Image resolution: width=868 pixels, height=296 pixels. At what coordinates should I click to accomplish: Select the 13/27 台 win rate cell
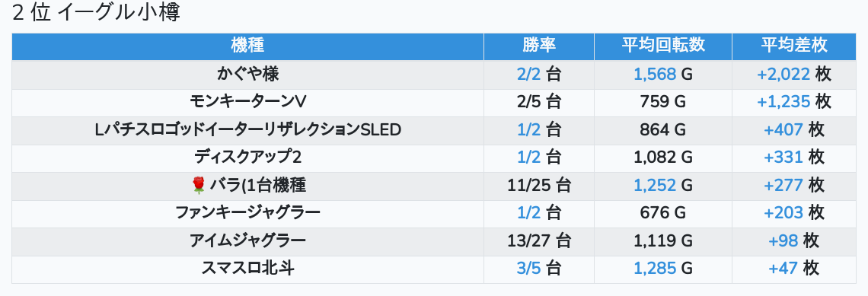coord(538,241)
